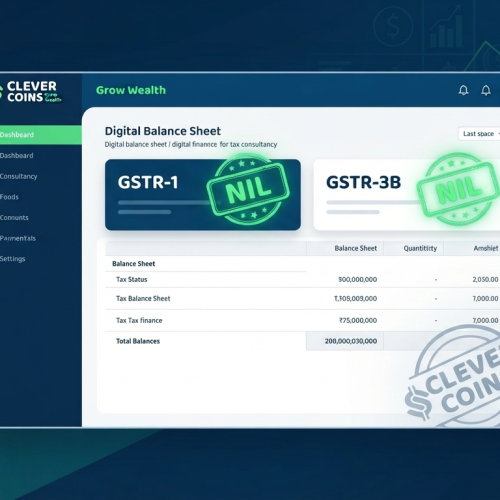500x500 pixels.
Task: Open Settings from the sidebar
Action: [x=13, y=259]
